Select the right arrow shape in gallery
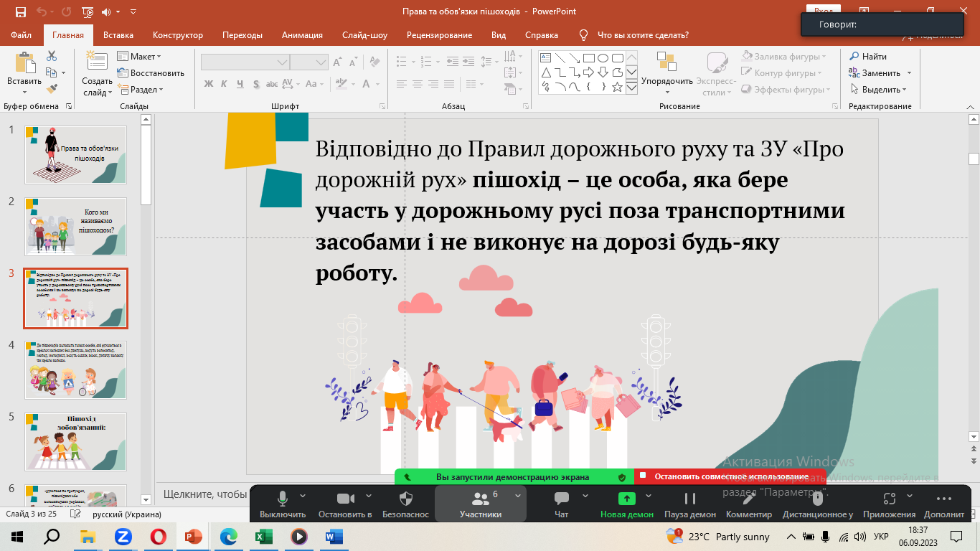The height and width of the screenshot is (551, 980). coord(588,72)
